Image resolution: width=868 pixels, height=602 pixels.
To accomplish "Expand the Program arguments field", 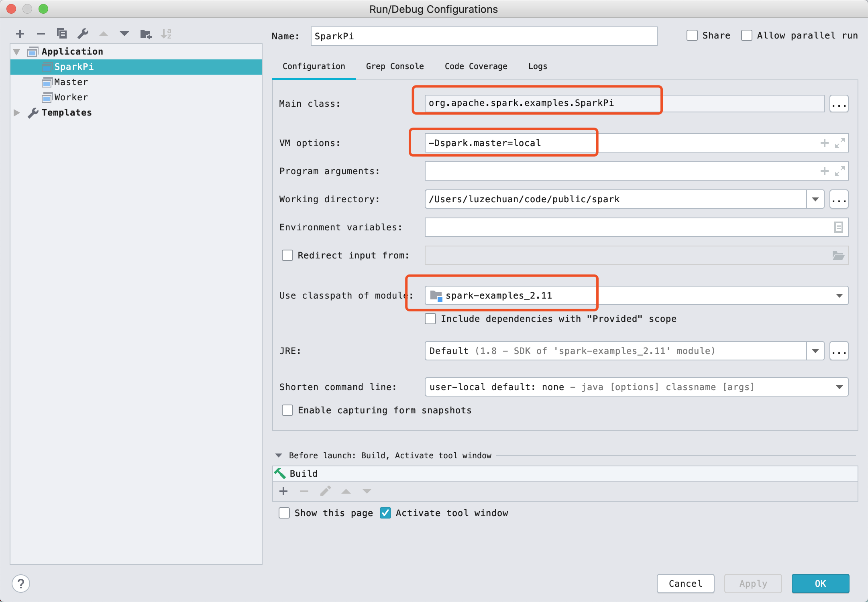I will coord(839,171).
